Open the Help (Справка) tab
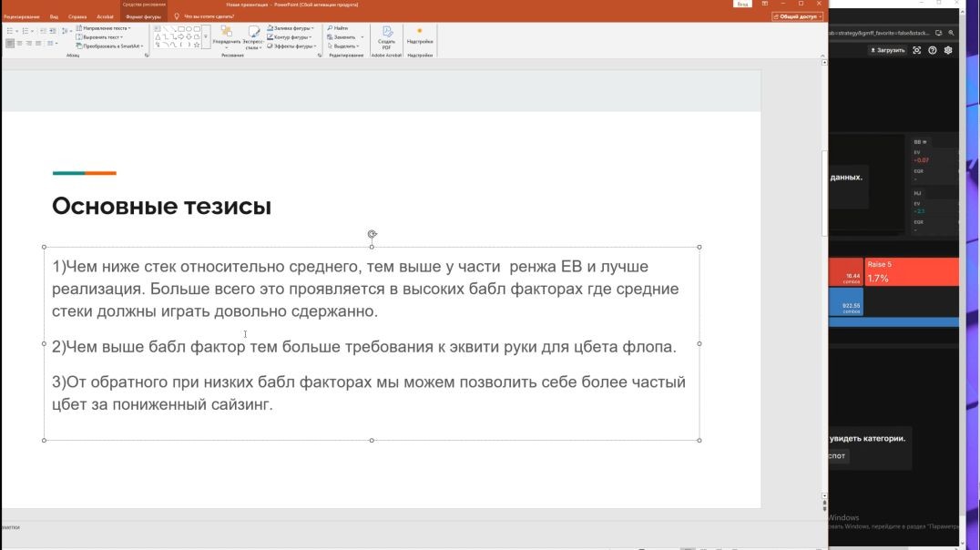The image size is (980, 550). [x=77, y=17]
